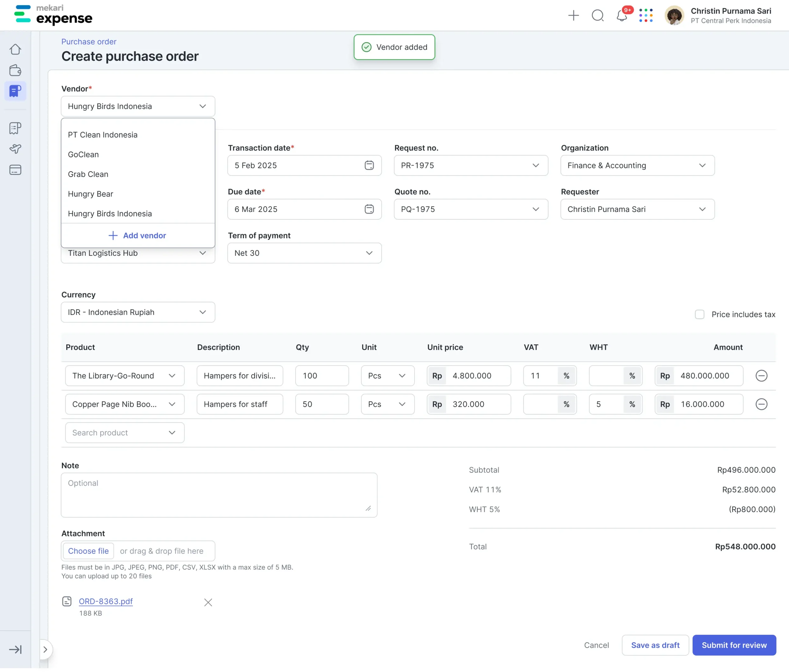The image size is (789, 672).
Task: Open the Transaction date calendar icon
Action: pyautogui.click(x=369, y=165)
